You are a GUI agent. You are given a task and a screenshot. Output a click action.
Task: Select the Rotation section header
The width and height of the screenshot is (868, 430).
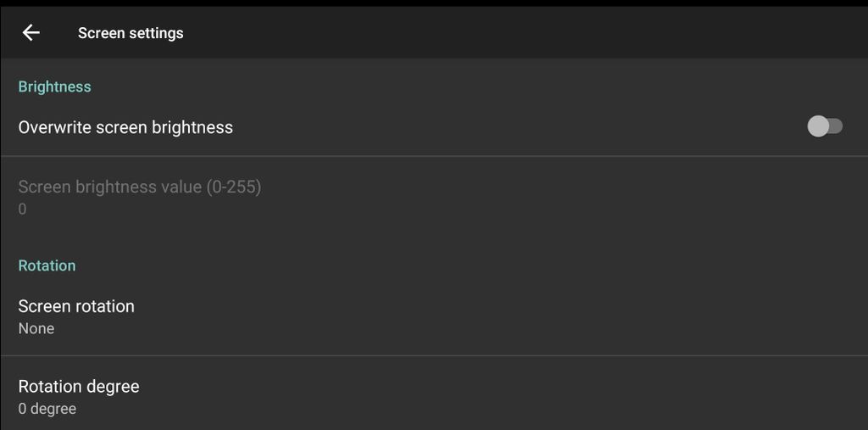point(47,266)
